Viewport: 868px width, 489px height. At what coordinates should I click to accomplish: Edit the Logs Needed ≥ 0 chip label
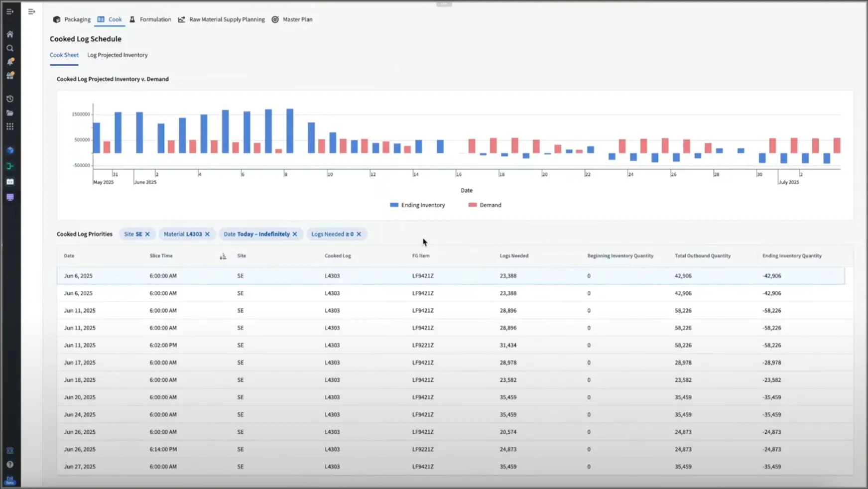tap(332, 234)
